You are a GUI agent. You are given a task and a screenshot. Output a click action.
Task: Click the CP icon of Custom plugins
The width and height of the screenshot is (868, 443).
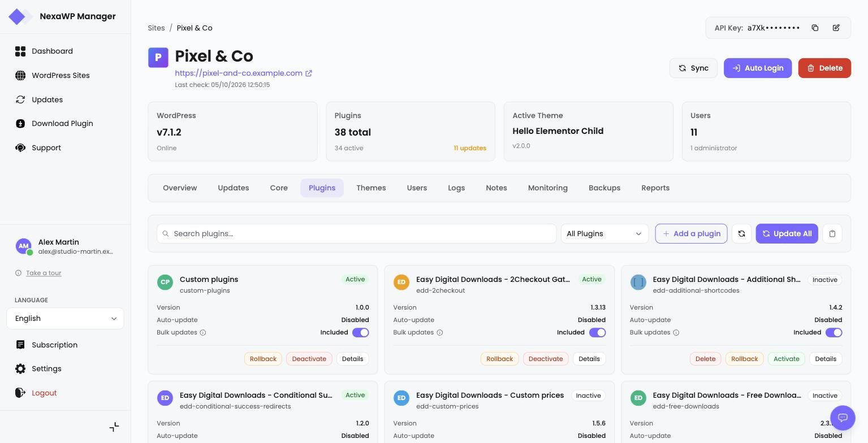pos(165,282)
